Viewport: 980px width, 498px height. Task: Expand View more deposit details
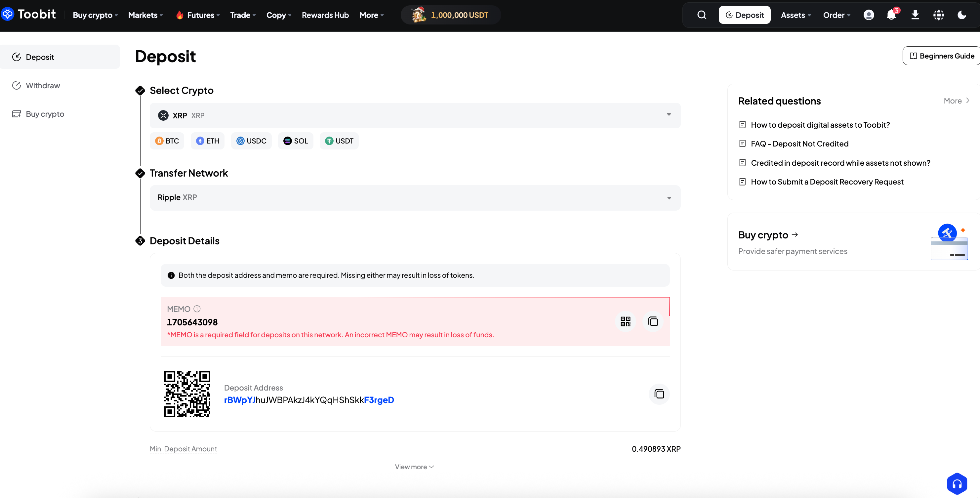click(414, 467)
